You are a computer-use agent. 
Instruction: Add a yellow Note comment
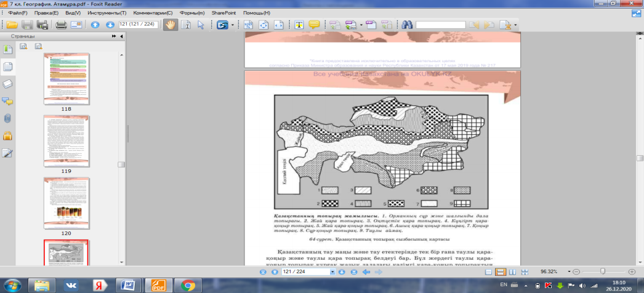(x=314, y=25)
